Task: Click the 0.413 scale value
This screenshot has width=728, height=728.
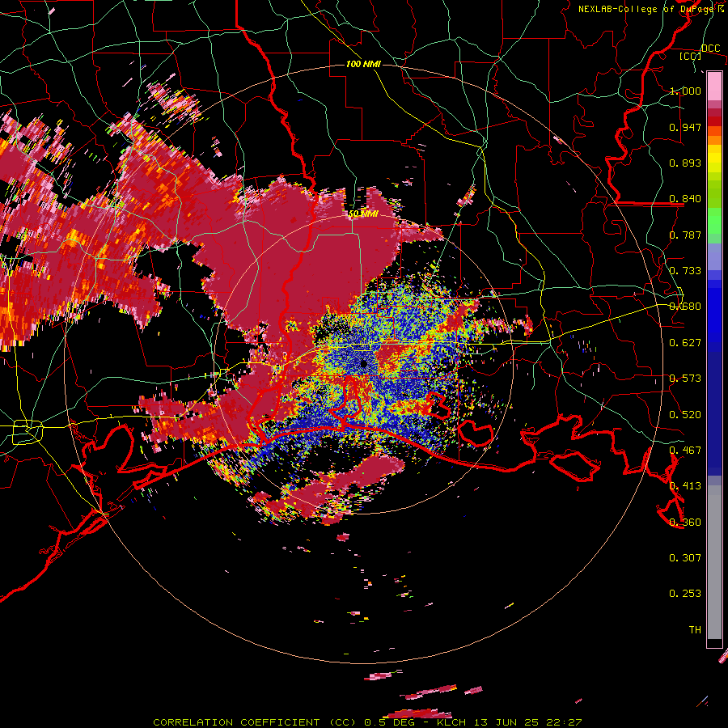Action: 685,486
